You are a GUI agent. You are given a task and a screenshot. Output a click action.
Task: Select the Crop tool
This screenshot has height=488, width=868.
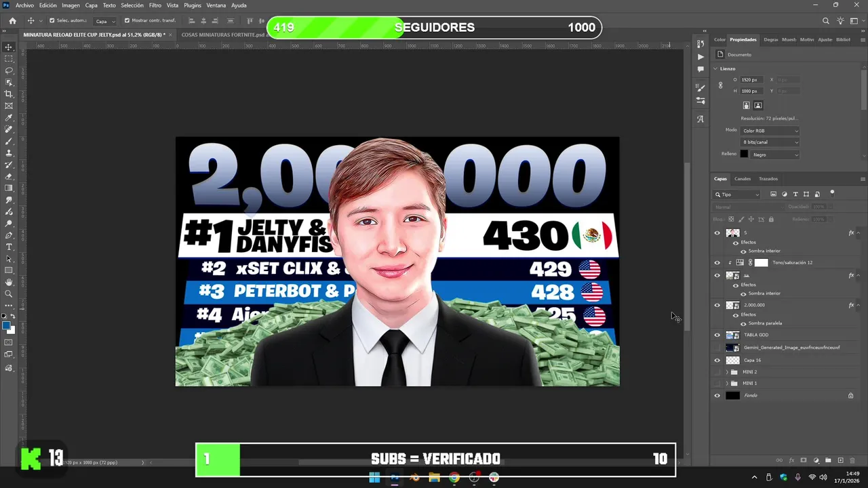pos(9,94)
